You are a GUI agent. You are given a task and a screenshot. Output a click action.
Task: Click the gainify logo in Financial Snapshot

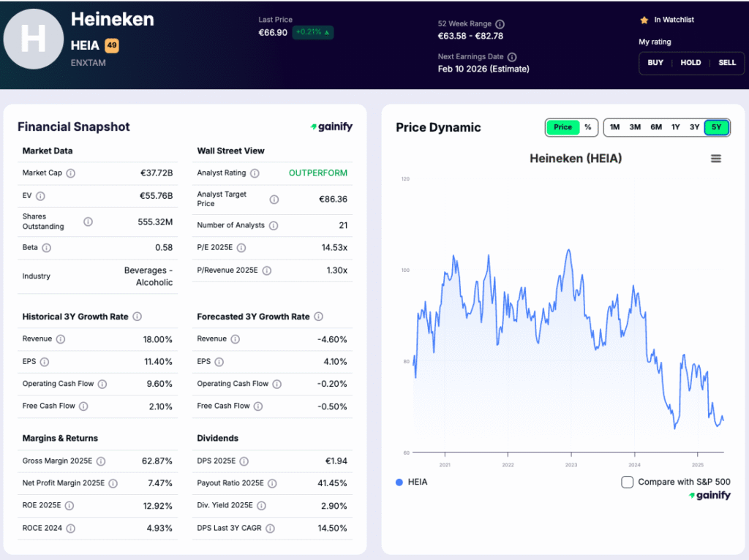click(331, 126)
